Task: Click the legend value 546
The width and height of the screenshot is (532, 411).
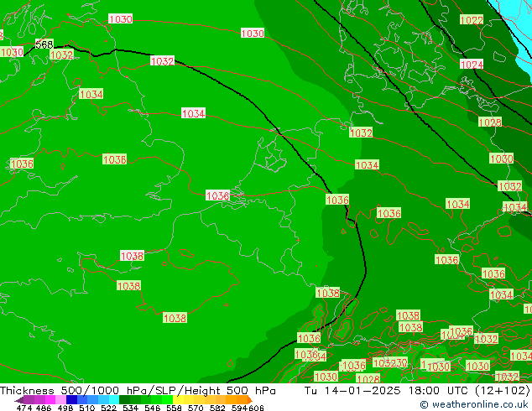Action: pyautogui.click(x=153, y=408)
